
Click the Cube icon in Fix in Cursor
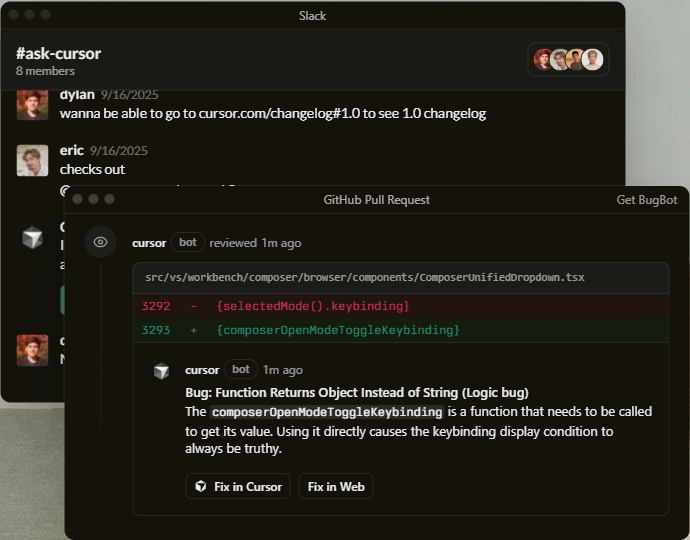pyautogui.click(x=201, y=487)
